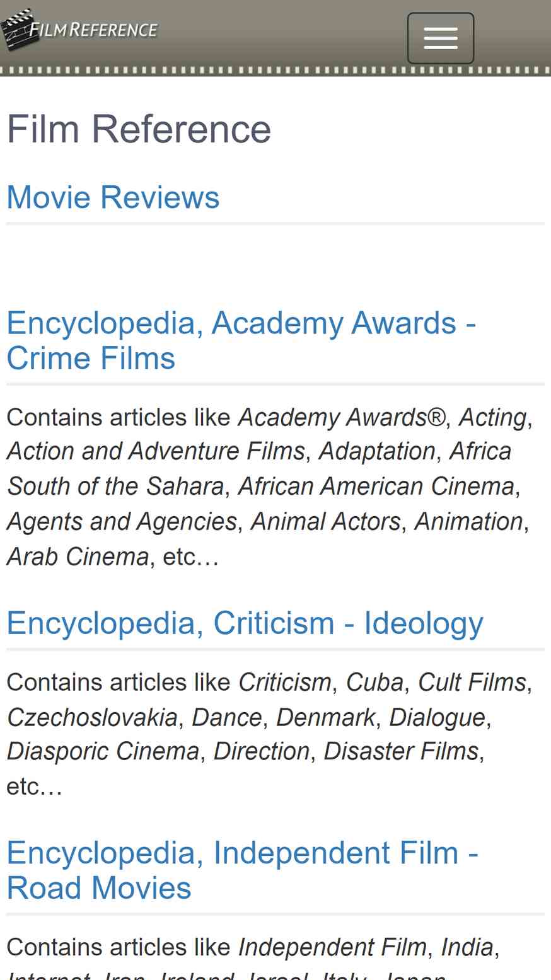Open Encyclopedia, Criticism - Ideology section
The height and width of the screenshot is (980, 551).
pyautogui.click(x=245, y=623)
